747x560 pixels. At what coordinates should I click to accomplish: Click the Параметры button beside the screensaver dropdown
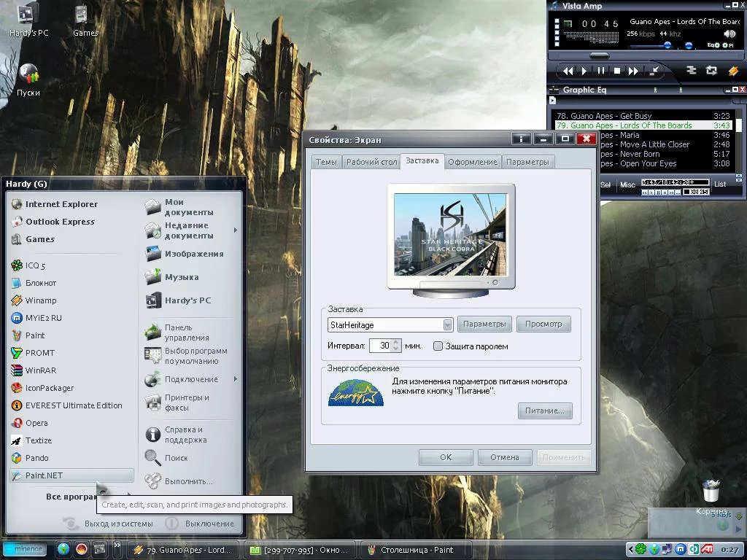484,324
